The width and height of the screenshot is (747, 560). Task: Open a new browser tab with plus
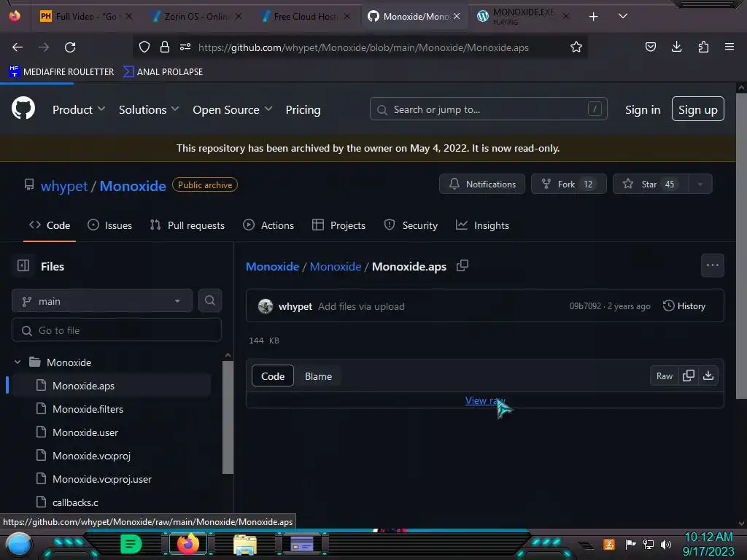click(x=593, y=17)
